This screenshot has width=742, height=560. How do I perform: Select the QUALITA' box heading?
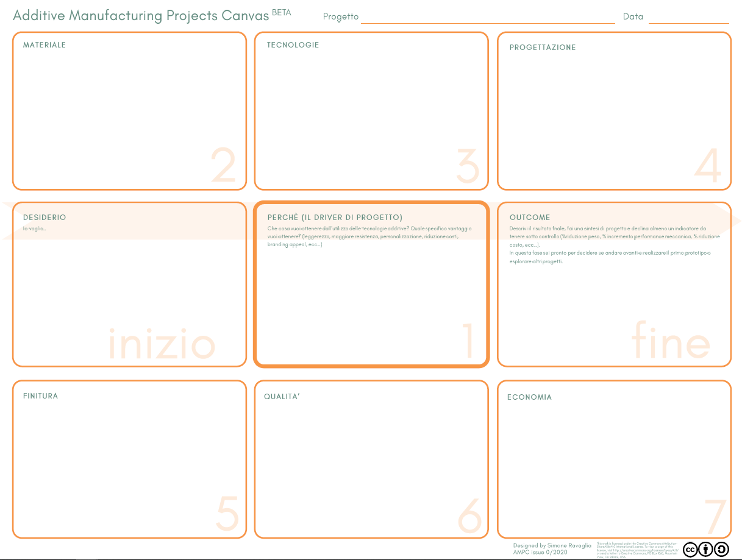282,397
